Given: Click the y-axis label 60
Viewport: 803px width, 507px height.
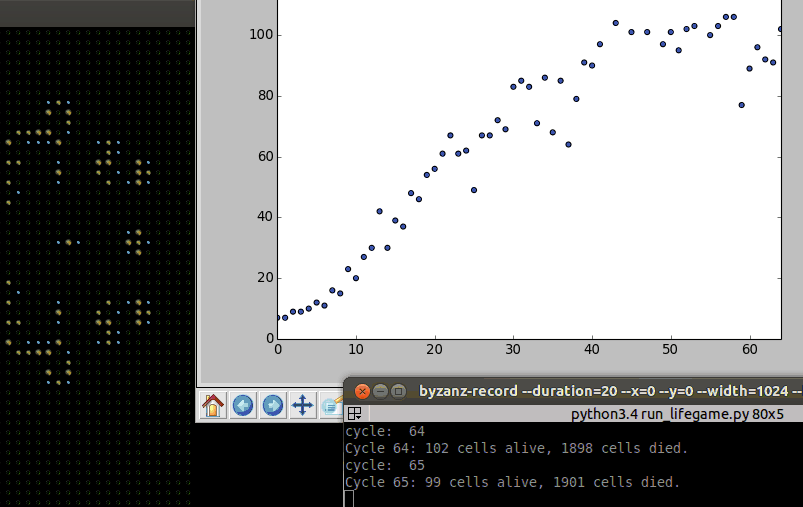Looking at the screenshot, I should (x=265, y=156).
